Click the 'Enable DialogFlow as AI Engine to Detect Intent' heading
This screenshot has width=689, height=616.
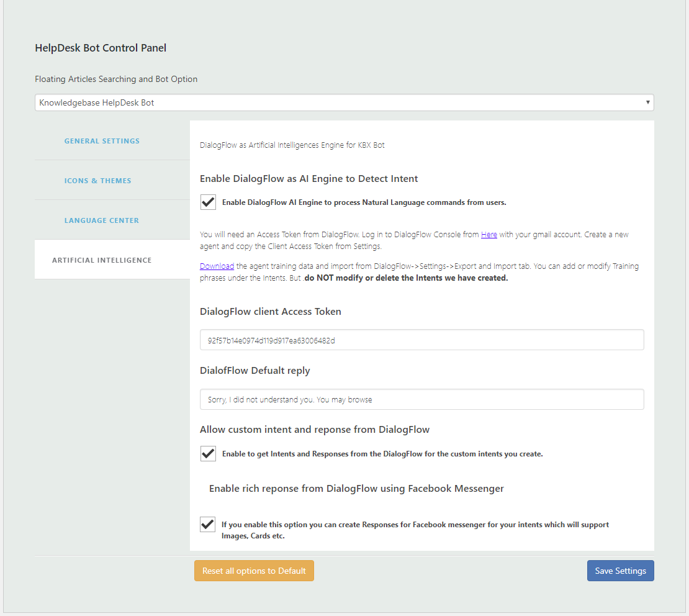(309, 178)
